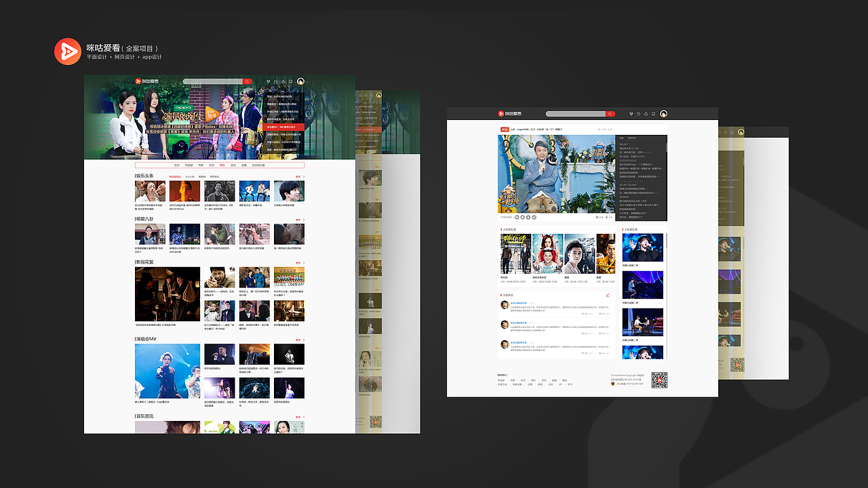
Task: Click the orange Migu play logo at top-left
Action: point(67,52)
